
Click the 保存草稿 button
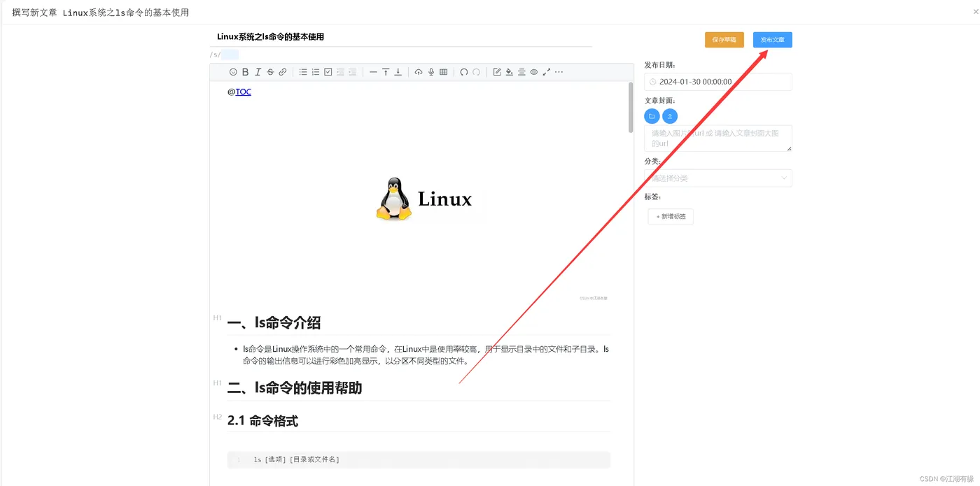[x=724, y=40]
